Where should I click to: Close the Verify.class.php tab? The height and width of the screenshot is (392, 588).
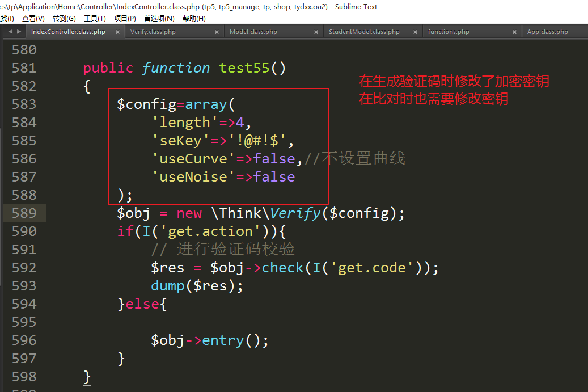pyautogui.click(x=217, y=32)
